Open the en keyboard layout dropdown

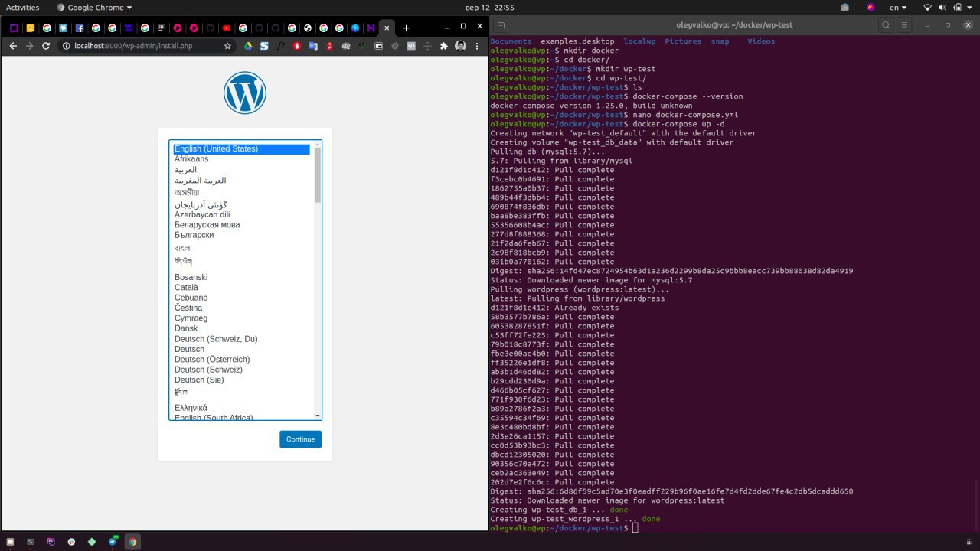897,7
